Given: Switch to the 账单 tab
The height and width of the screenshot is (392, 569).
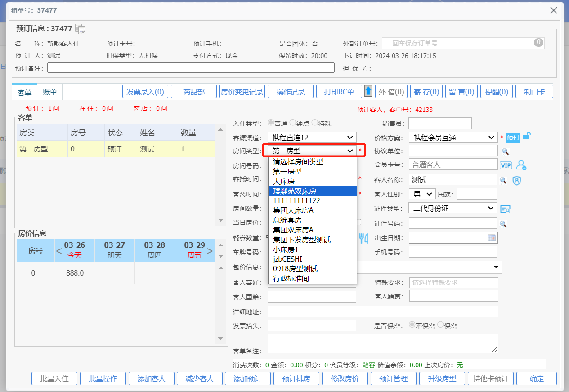Looking at the screenshot, I should (50, 92).
